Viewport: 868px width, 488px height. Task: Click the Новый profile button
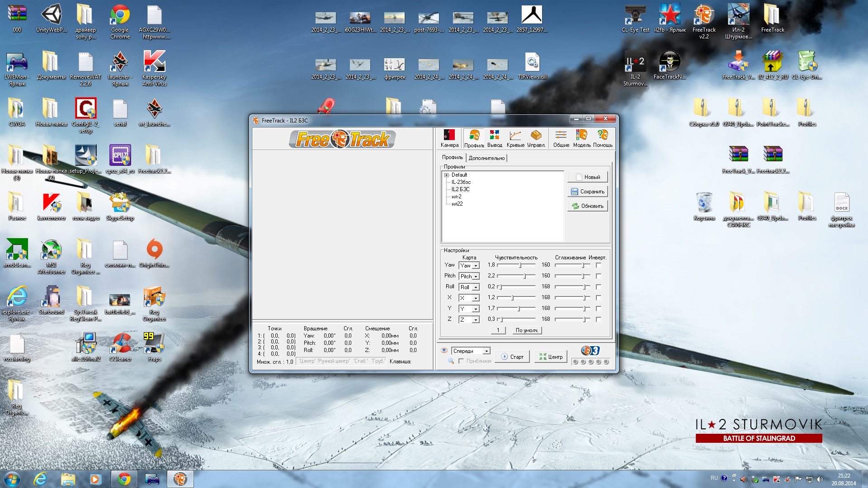coord(587,177)
